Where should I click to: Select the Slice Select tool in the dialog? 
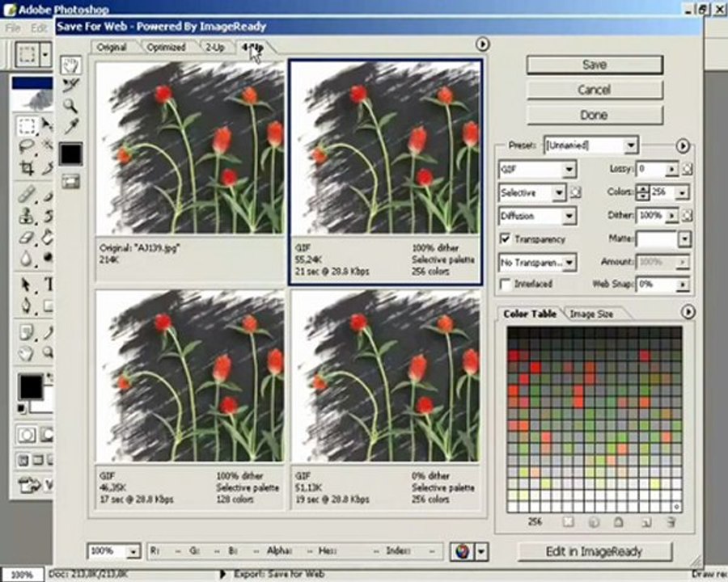click(x=70, y=85)
